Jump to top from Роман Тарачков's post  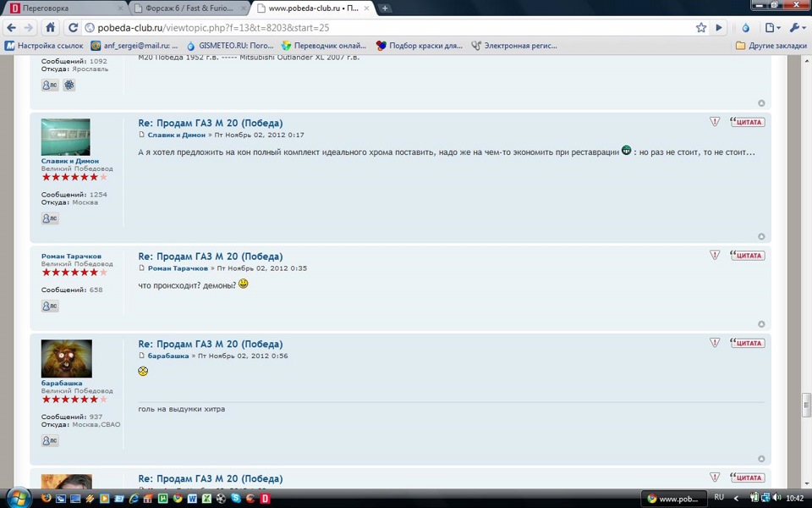(761, 324)
